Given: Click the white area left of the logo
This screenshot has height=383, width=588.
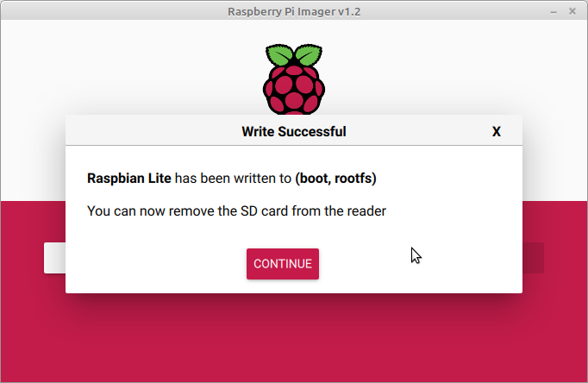Looking at the screenshot, I should [x=129, y=69].
